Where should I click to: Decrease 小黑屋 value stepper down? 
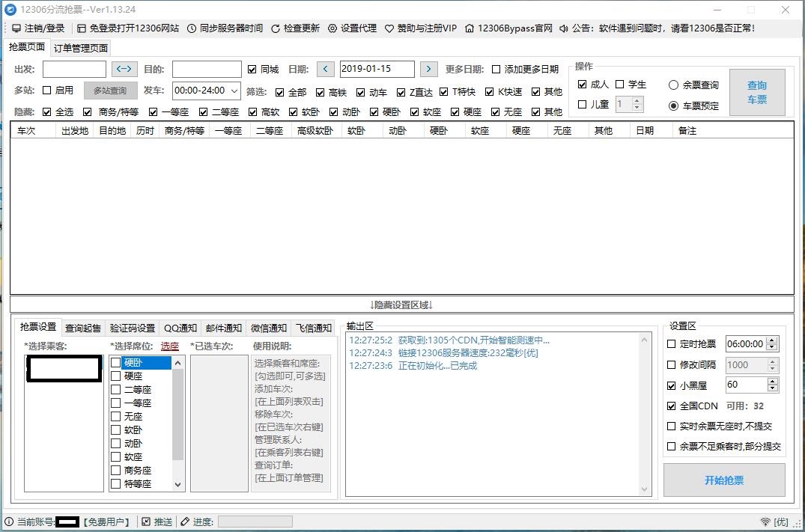pyautogui.click(x=771, y=388)
